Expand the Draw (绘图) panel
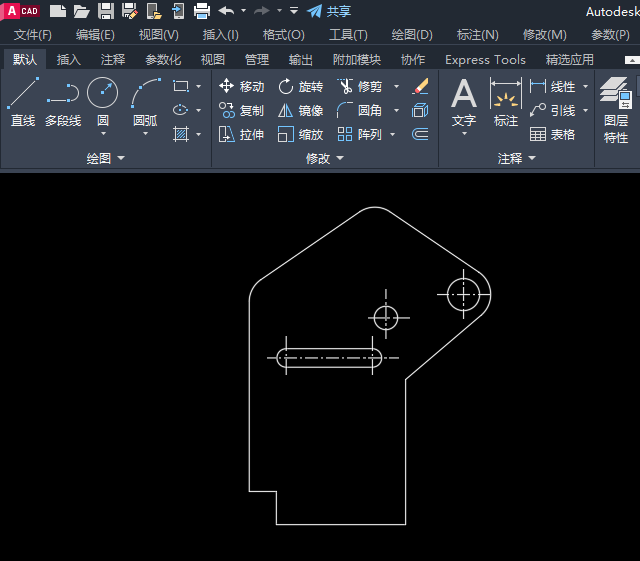This screenshot has height=561, width=640. pos(106,158)
